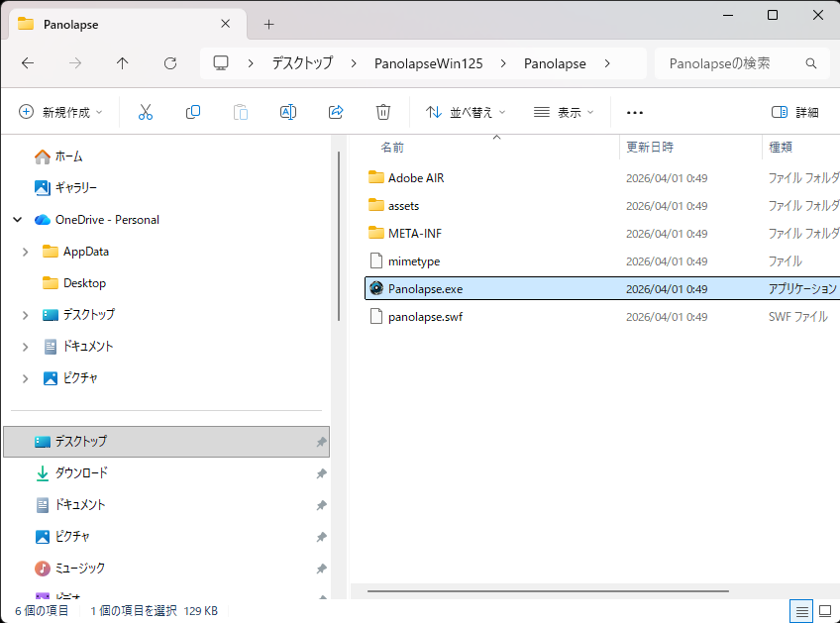Image resolution: width=840 pixels, height=623 pixels.
Task: Open the 並べ替え sort dropdown
Action: (x=466, y=112)
